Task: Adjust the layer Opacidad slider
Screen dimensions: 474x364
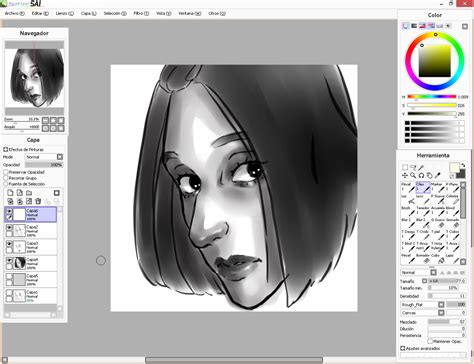Action: click(44, 165)
